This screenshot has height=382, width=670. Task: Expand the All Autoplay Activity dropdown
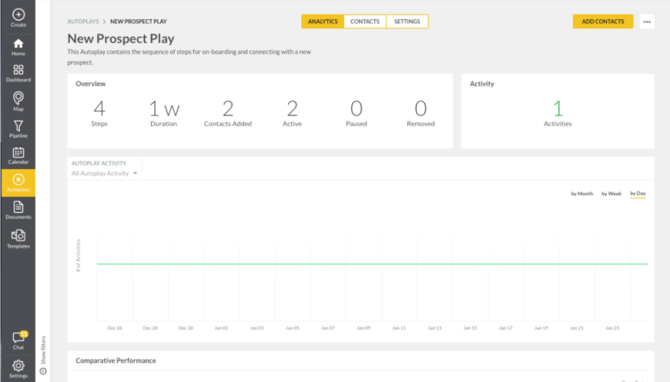point(104,173)
